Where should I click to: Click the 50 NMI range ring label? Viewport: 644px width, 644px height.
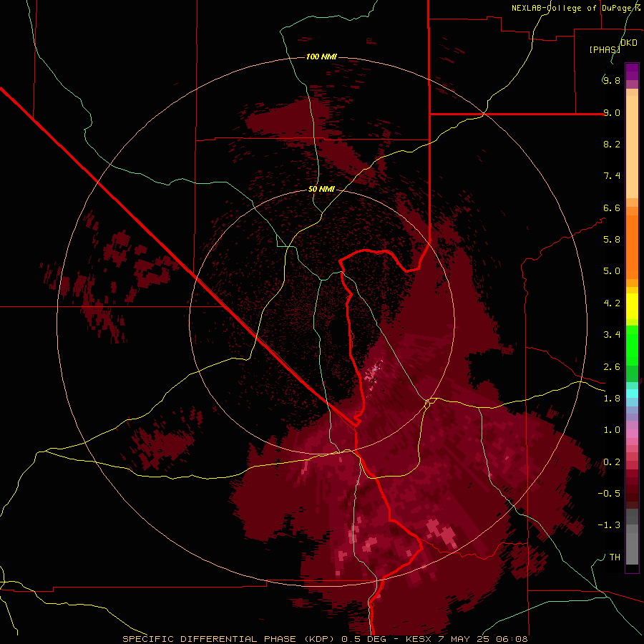pyautogui.click(x=321, y=190)
